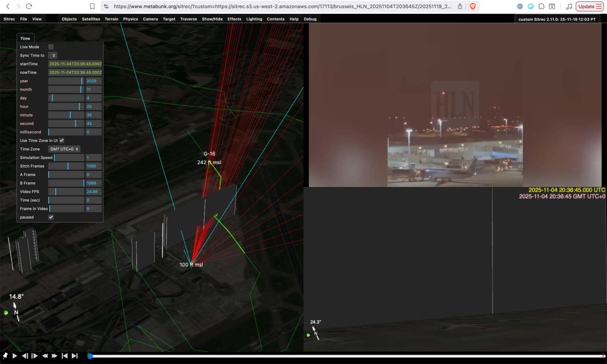Click the pin icon in the playback bar
The height and width of the screenshot is (364, 607).
click(5, 356)
